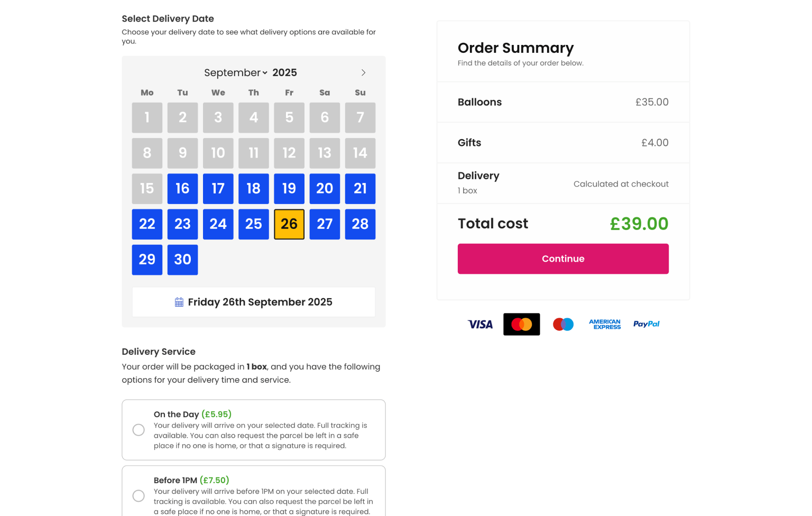The height and width of the screenshot is (516, 812).
Task: Pick the 30th on the calendar
Action: pos(182,260)
